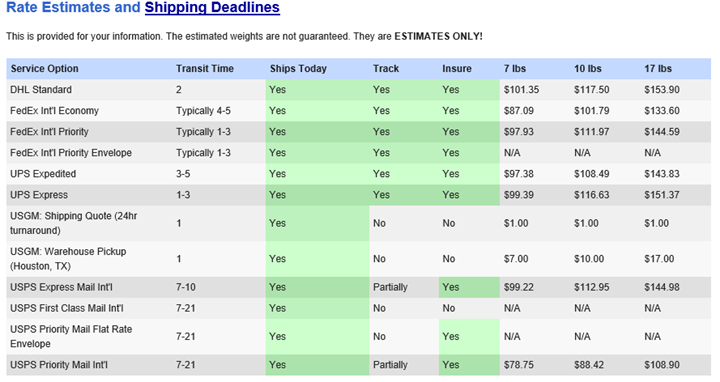720x382 pixels.
Task: Click USPS Priority Mail Flat Rate Envelope
Action: [71, 337]
